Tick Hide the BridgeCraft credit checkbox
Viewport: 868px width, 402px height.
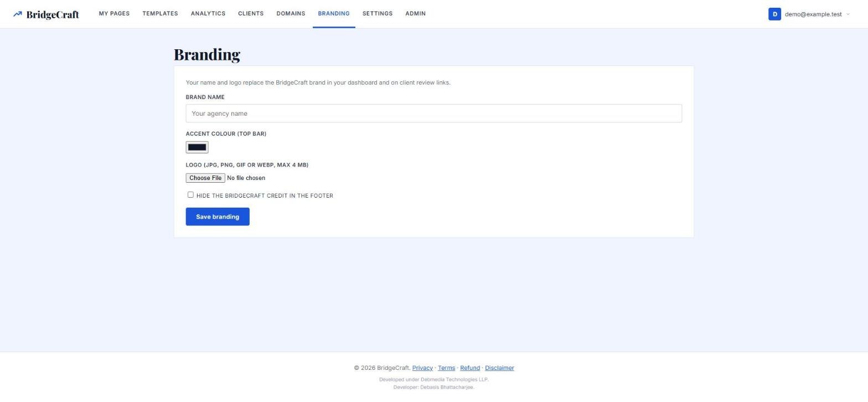pyautogui.click(x=190, y=195)
